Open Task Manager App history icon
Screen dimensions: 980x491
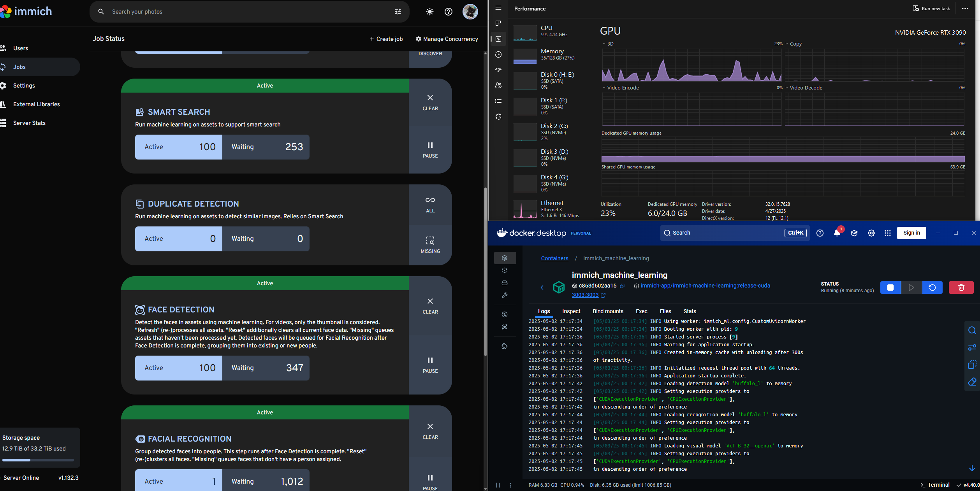(498, 54)
